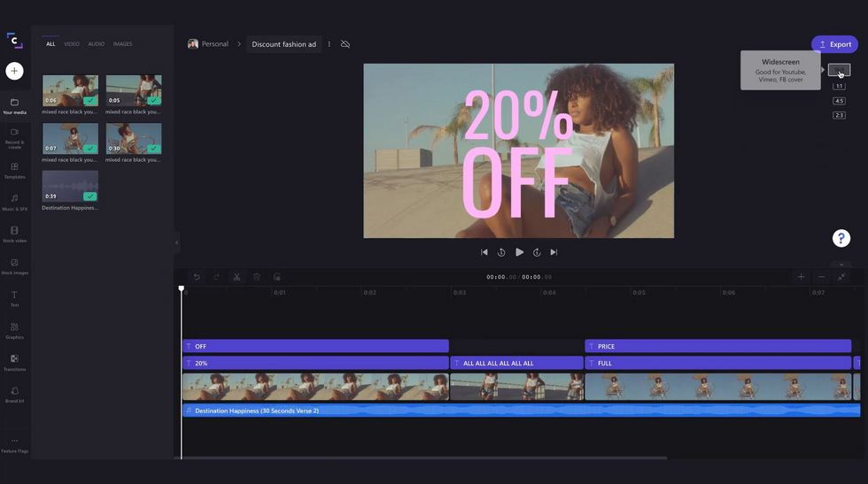Screen dimensions: 868x484
Task: Collapse the aspect ratio list chevron
Action: point(841,265)
